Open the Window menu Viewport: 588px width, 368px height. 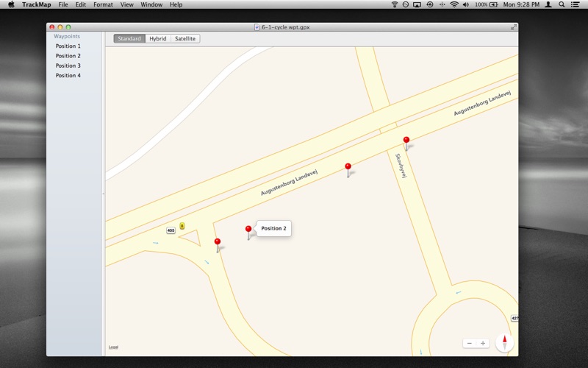pos(151,4)
